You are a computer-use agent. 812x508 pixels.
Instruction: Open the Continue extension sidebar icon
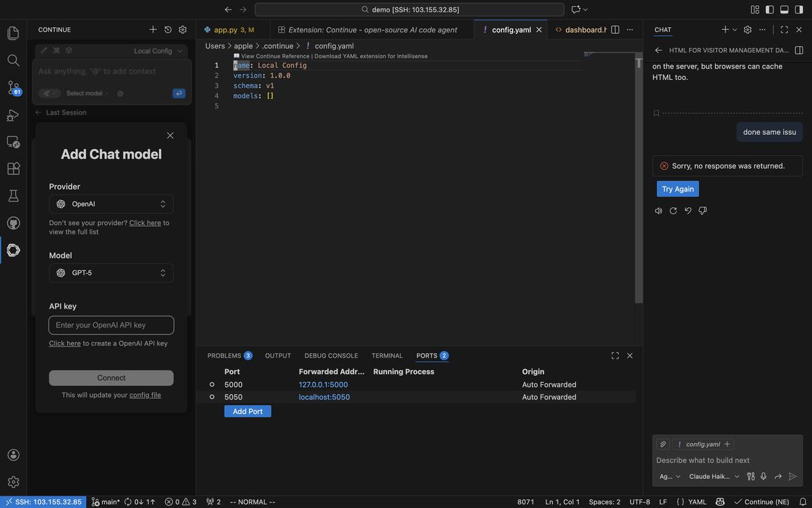point(13,250)
